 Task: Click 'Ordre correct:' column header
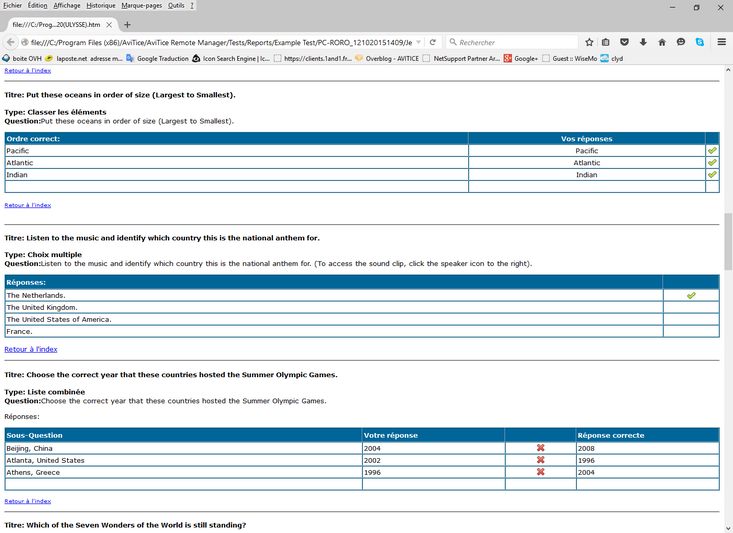point(237,138)
